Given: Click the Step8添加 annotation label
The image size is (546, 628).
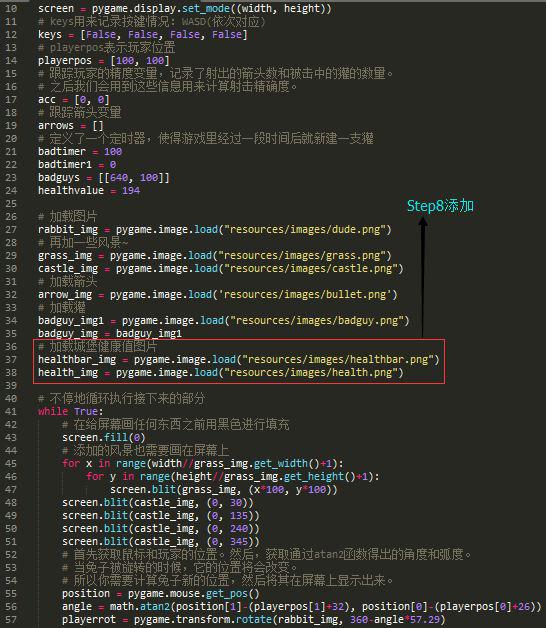Looking at the screenshot, I should click(x=440, y=206).
